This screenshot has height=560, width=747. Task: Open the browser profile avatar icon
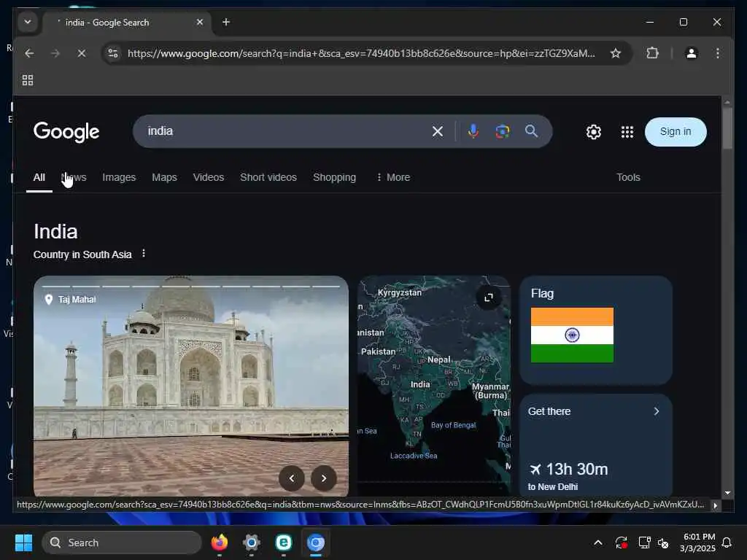point(692,53)
